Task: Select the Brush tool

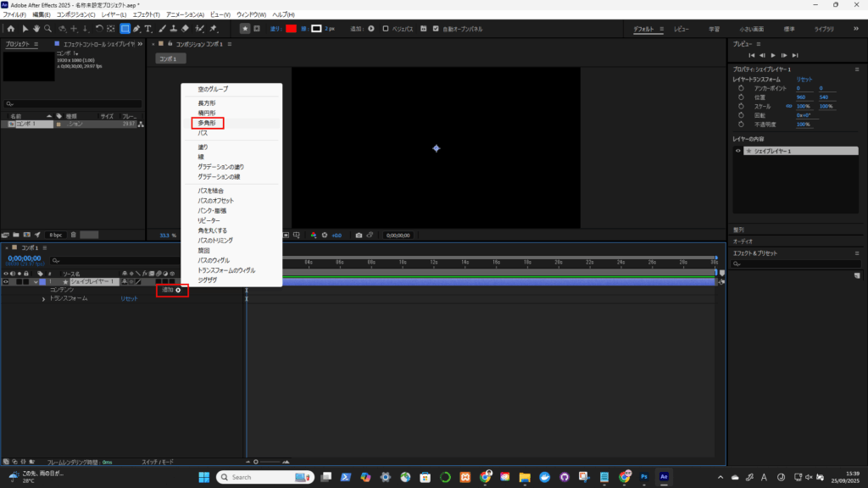Action: [162, 28]
